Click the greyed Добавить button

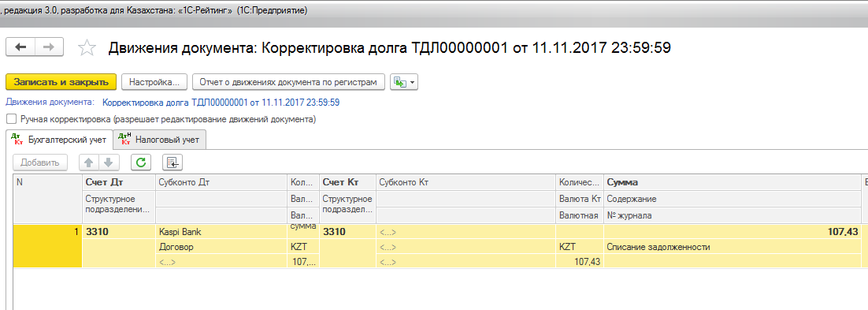(x=40, y=162)
